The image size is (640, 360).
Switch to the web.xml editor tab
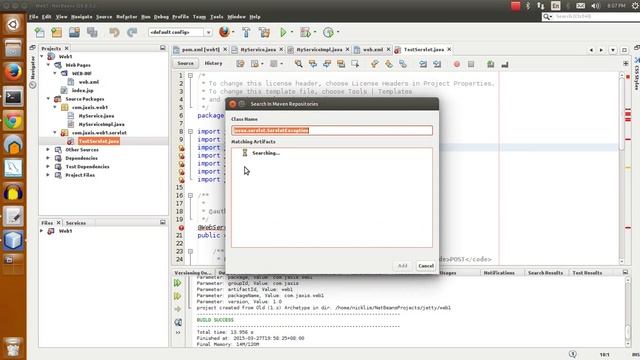[x=373, y=49]
